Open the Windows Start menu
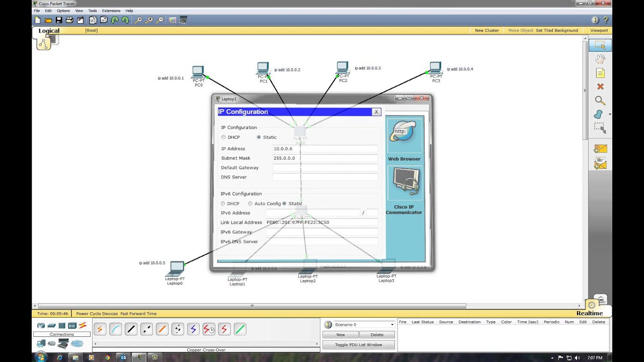Viewport: 644px width, 362px height. [41, 357]
